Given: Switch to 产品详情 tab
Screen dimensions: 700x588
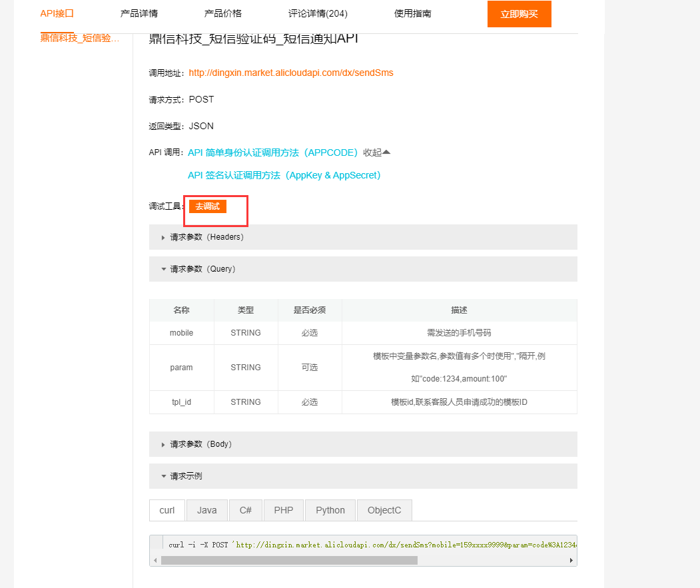Looking at the screenshot, I should pos(139,13).
